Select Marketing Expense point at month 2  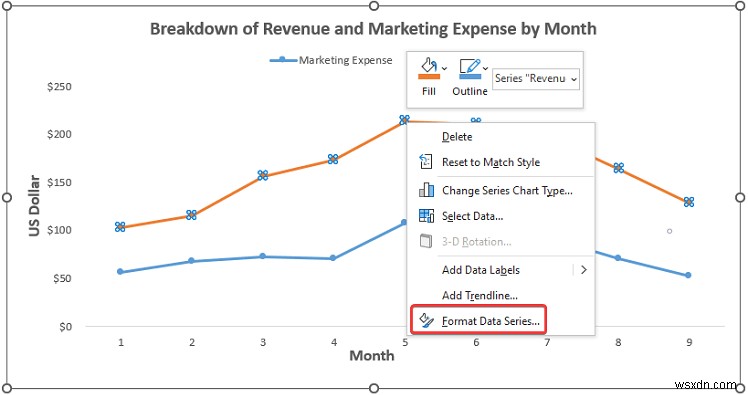pyautogui.click(x=191, y=261)
